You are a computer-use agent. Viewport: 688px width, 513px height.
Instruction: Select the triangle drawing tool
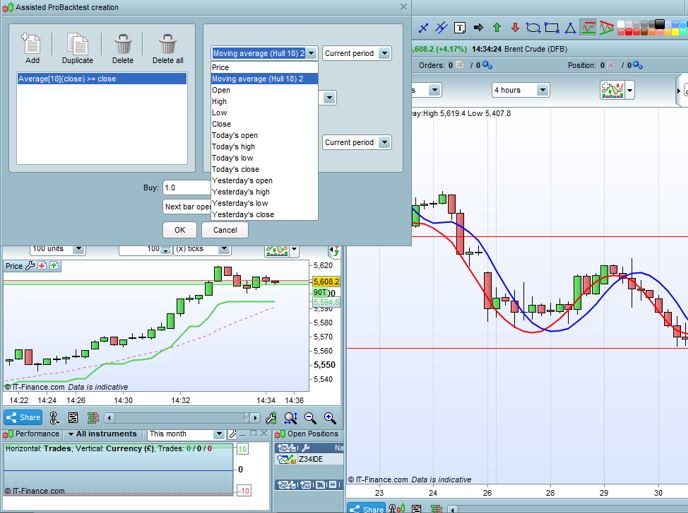570,28
